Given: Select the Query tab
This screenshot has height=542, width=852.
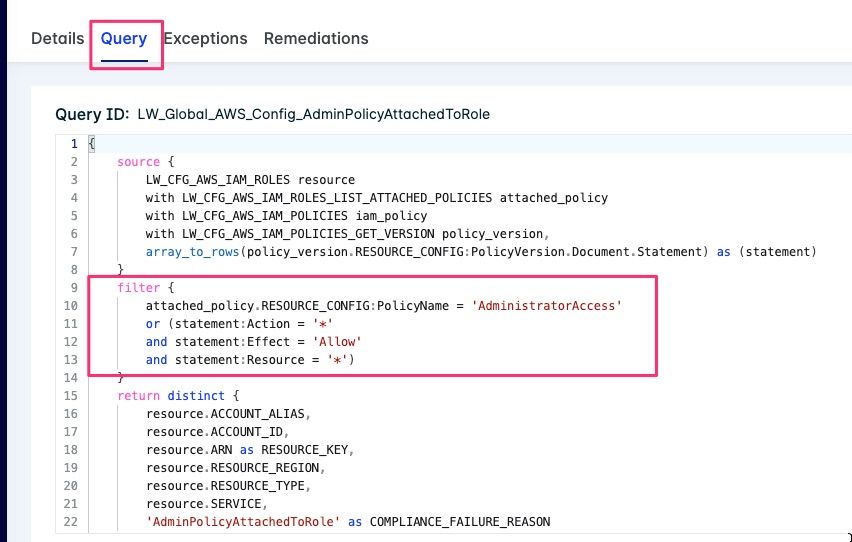Looking at the screenshot, I should point(124,39).
